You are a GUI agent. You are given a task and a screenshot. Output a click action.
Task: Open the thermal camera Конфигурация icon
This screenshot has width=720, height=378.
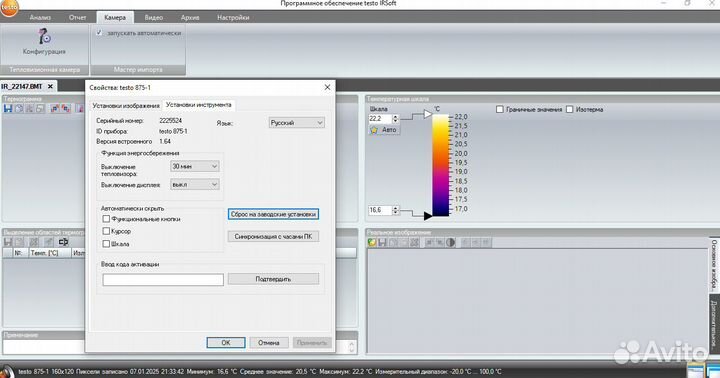44,41
